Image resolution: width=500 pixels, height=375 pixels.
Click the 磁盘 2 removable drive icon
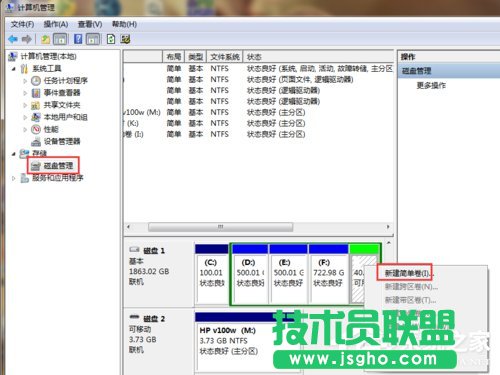[134, 317]
